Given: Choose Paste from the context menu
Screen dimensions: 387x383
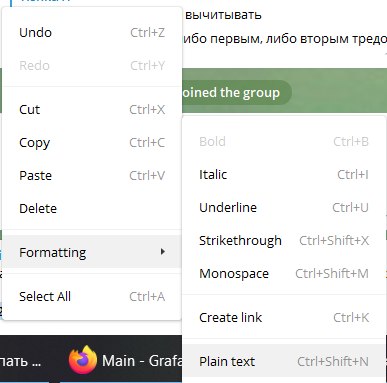Looking at the screenshot, I should pyautogui.click(x=92, y=175).
